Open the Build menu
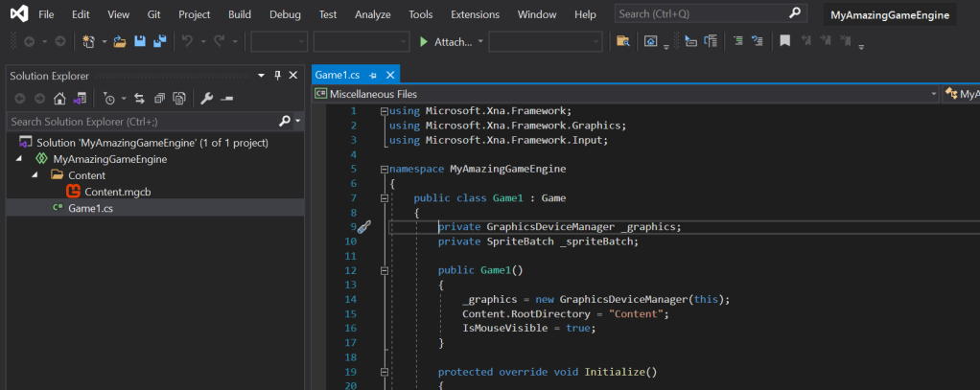The image size is (980, 390). click(240, 14)
